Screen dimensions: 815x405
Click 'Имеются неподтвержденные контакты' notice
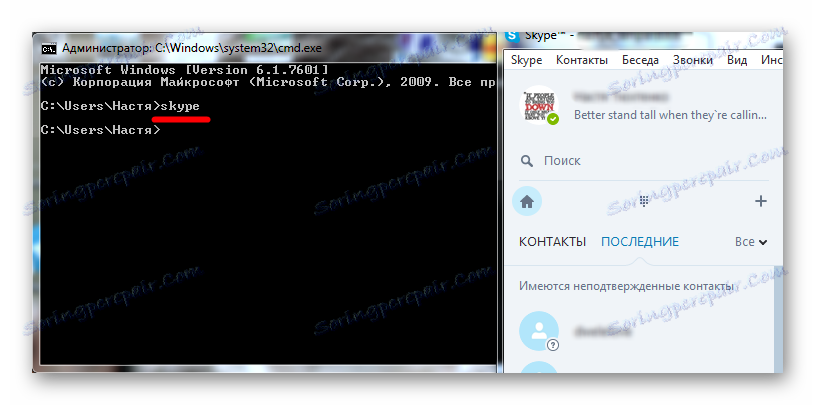pyautogui.click(x=626, y=286)
